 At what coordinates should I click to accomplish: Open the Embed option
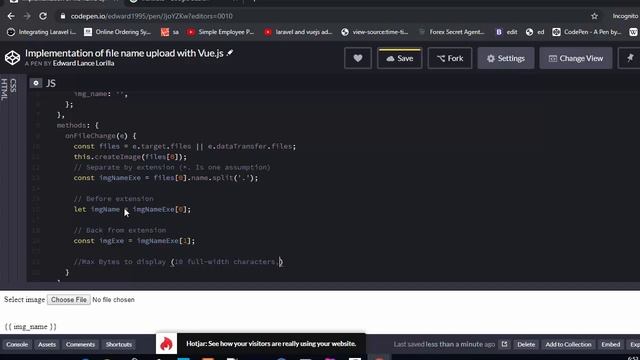pos(611,344)
